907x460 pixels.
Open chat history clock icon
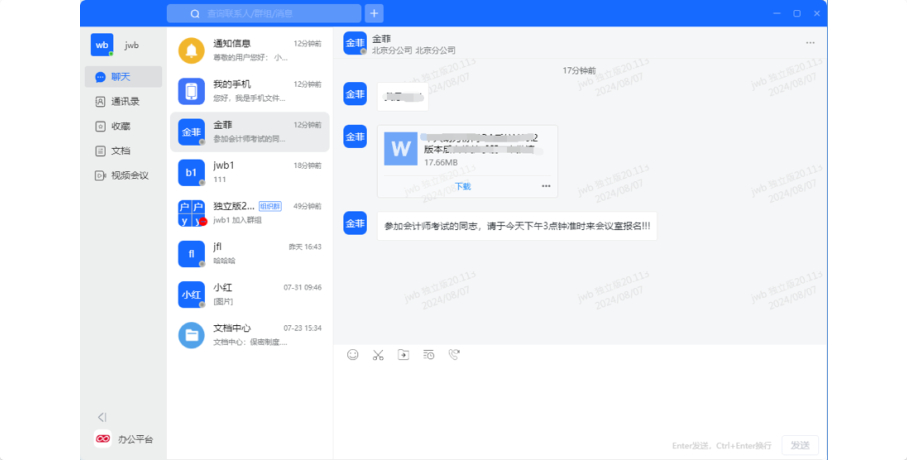coord(428,354)
